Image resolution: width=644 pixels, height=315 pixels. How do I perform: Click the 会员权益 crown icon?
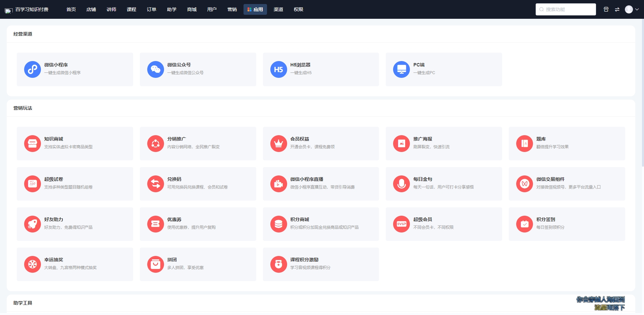pyautogui.click(x=278, y=144)
